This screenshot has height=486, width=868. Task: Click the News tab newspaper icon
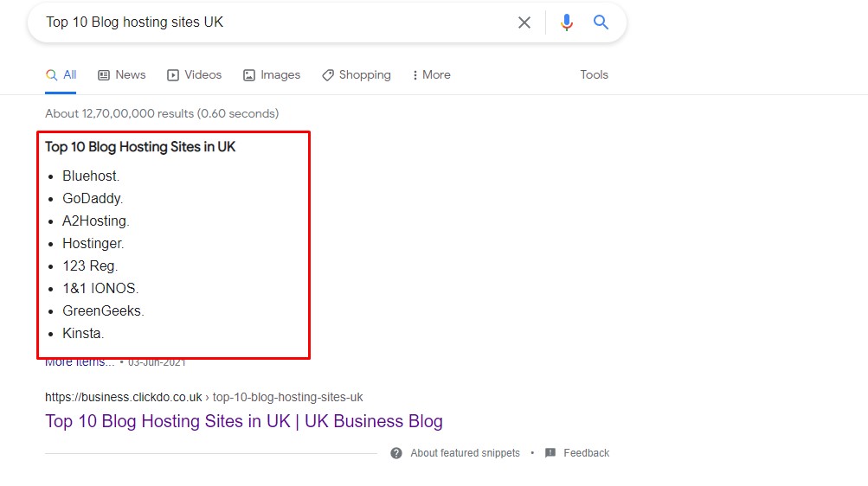pos(104,75)
